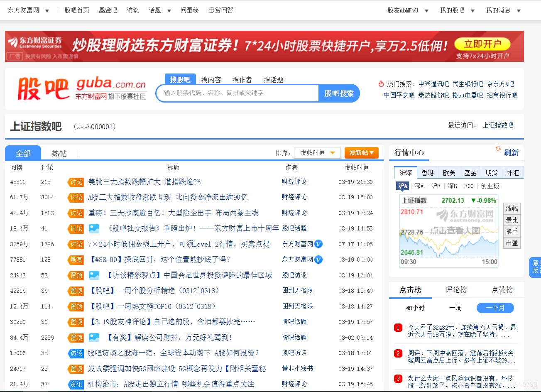Screen dimensions: 541x392
Task: Select the 市盈 chart option
Action: pos(512,243)
